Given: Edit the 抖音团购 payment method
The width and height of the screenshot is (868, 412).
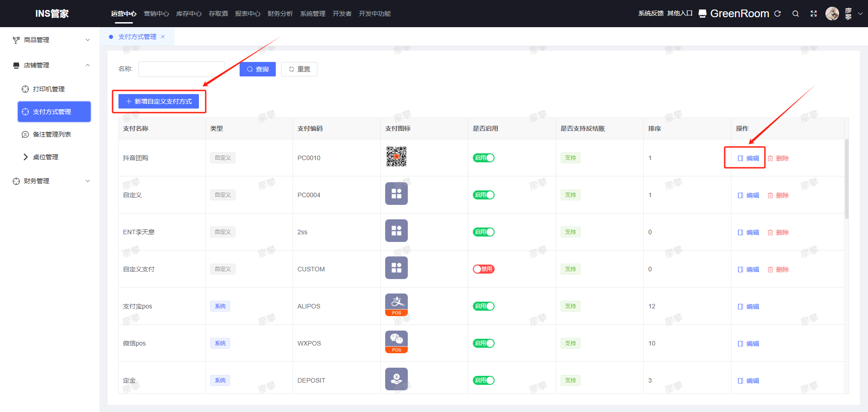Looking at the screenshot, I should click(x=748, y=158).
